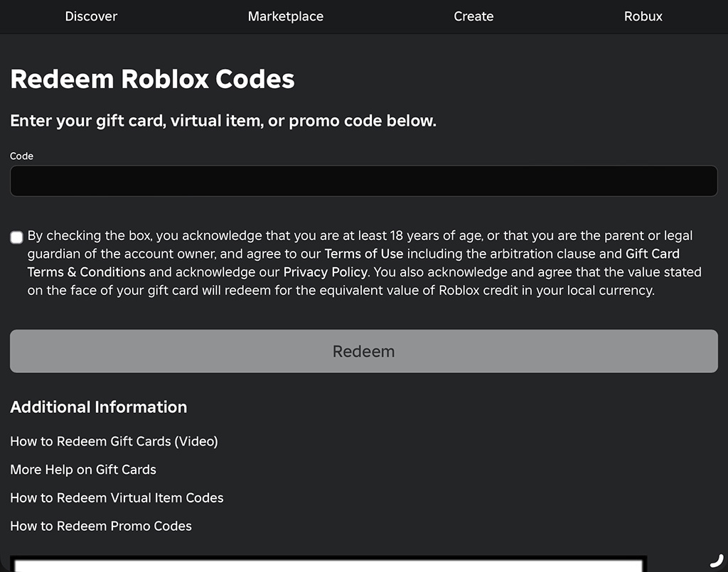This screenshot has height=572, width=728.
Task: Click the Redeem button
Action: (363, 351)
